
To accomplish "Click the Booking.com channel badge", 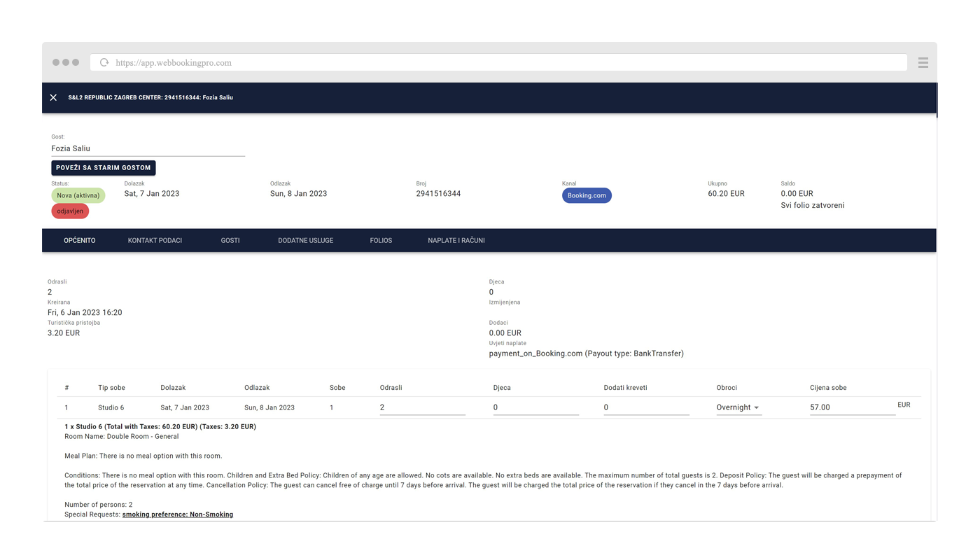I will pos(586,195).
